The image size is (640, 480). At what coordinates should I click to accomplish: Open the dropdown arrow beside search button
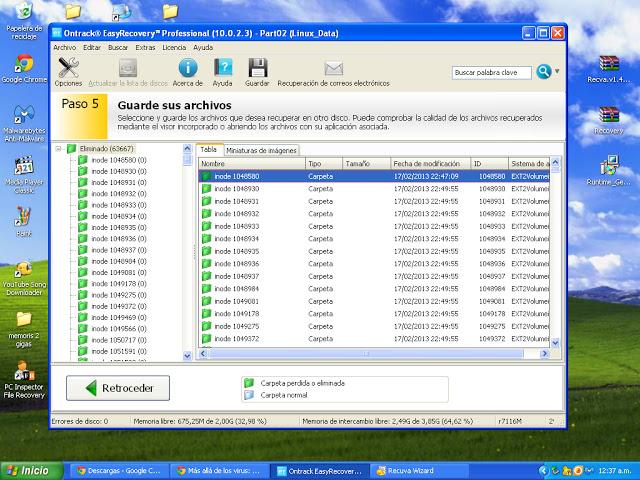coord(557,72)
